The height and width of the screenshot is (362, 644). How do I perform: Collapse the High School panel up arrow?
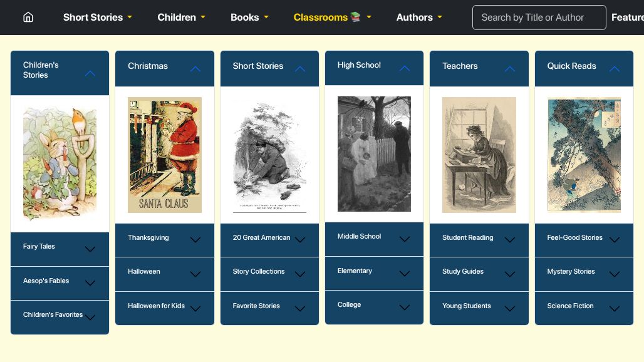tap(405, 68)
